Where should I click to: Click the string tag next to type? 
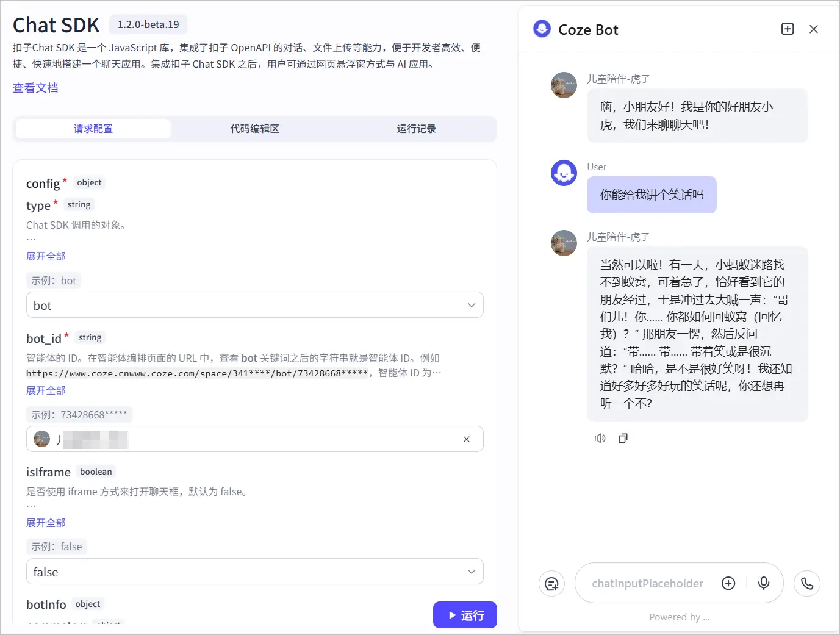point(79,204)
